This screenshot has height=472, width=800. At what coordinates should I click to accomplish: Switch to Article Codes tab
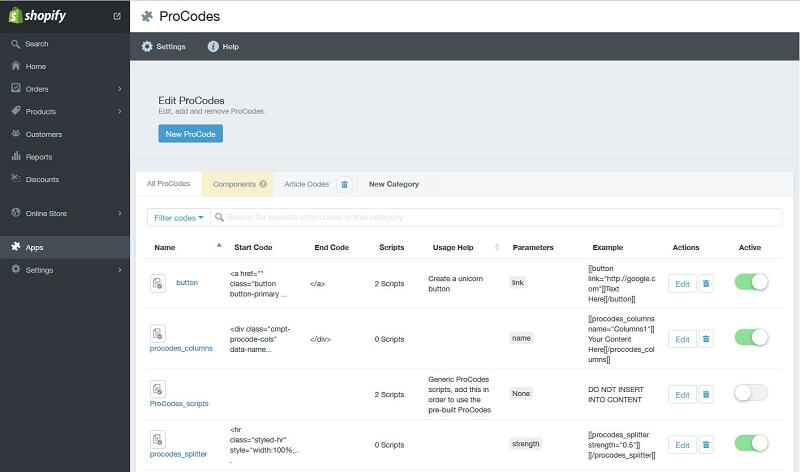tap(307, 184)
